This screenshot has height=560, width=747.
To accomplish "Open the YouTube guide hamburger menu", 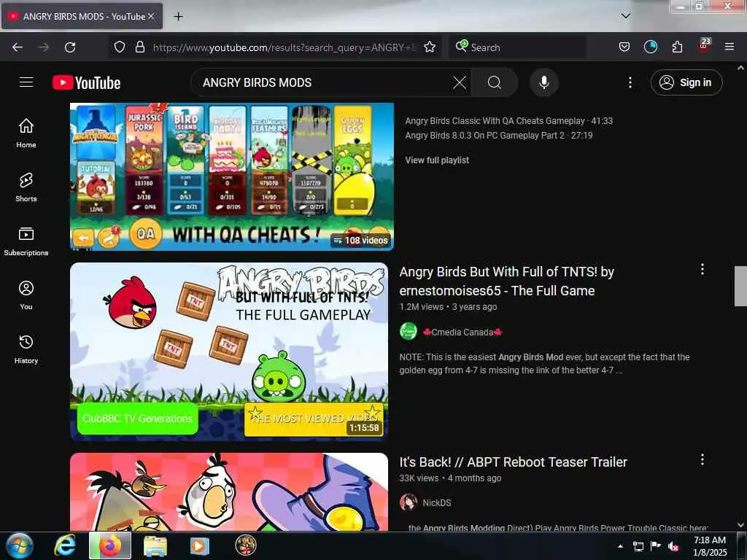I will click(26, 82).
